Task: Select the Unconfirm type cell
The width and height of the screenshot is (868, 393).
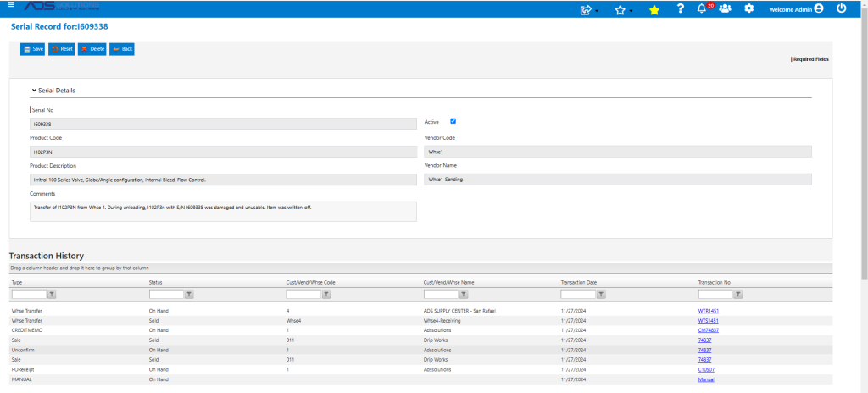Action: (23, 351)
